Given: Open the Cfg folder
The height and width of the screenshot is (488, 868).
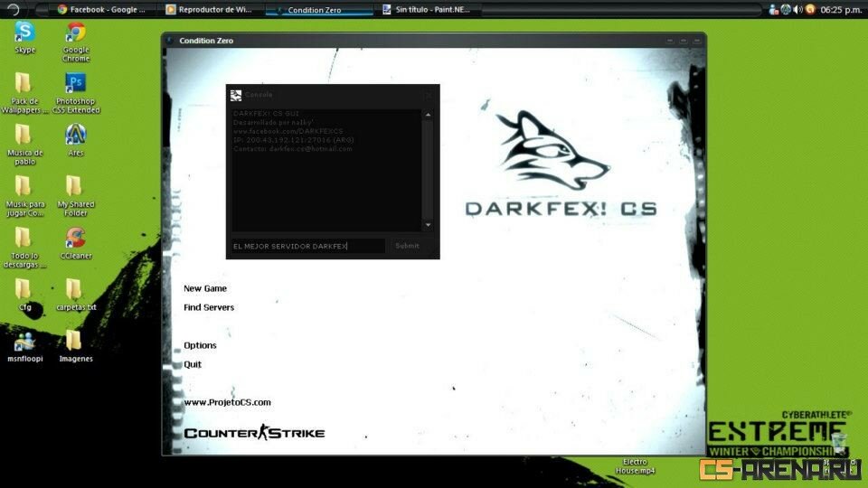Looking at the screenshot, I should coord(25,290).
